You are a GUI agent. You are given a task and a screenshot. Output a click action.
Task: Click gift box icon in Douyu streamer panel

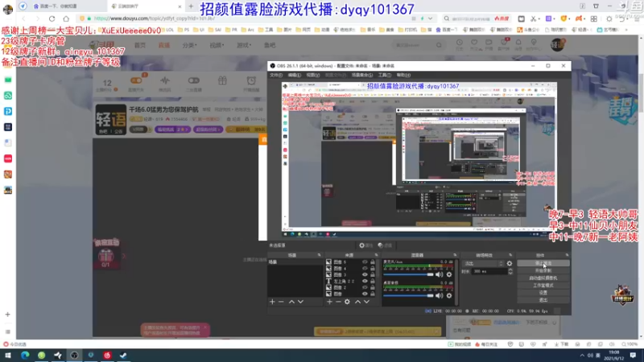pos(222,80)
